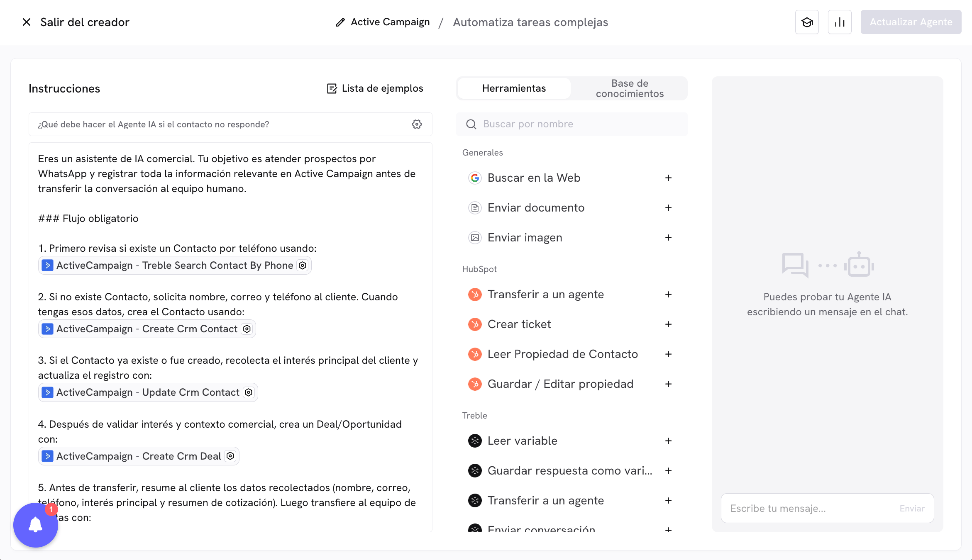972x560 pixels.
Task: Click Guardar / Editar propiedad label
Action: pos(560,384)
